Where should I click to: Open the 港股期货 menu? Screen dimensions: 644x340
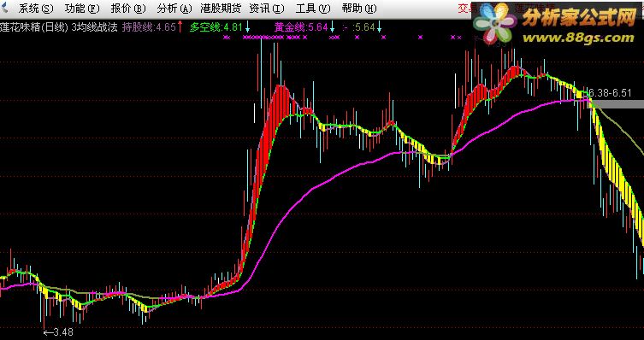[221, 9]
